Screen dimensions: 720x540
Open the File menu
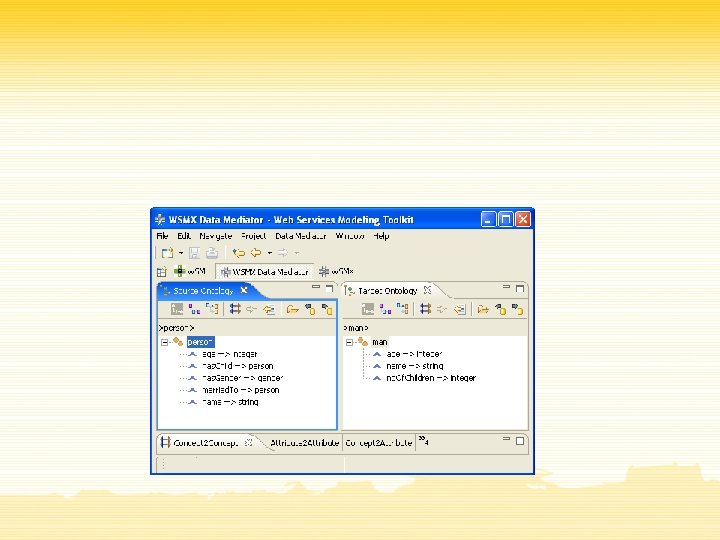click(x=162, y=236)
